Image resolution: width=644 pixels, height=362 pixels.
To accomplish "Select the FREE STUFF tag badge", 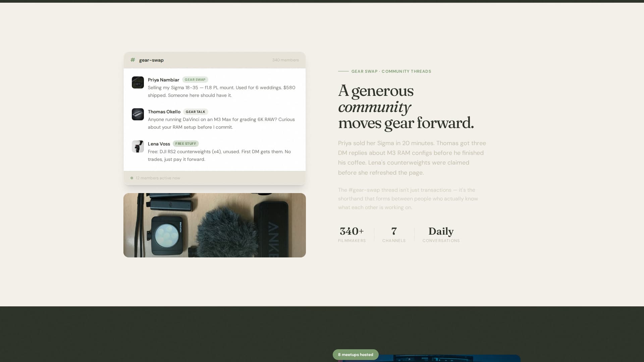I will tap(186, 143).
